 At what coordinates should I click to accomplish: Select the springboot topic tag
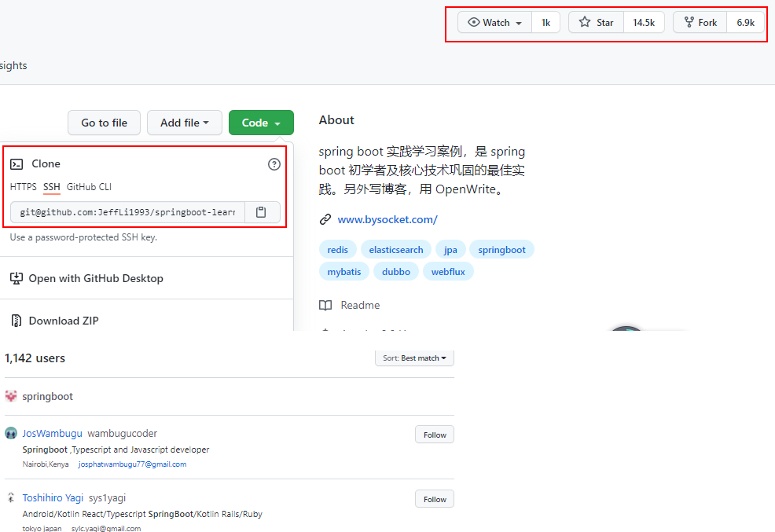[x=501, y=250]
